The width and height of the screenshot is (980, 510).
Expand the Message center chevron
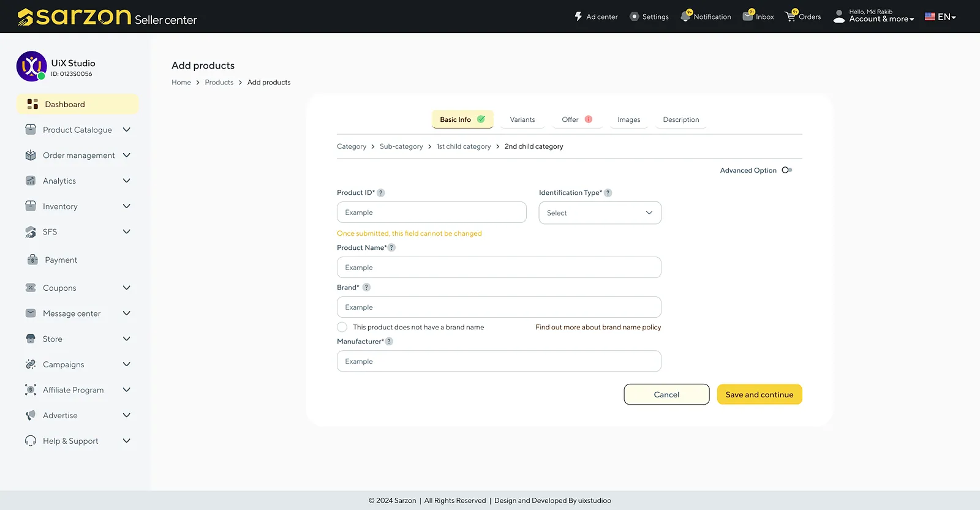pyautogui.click(x=127, y=313)
